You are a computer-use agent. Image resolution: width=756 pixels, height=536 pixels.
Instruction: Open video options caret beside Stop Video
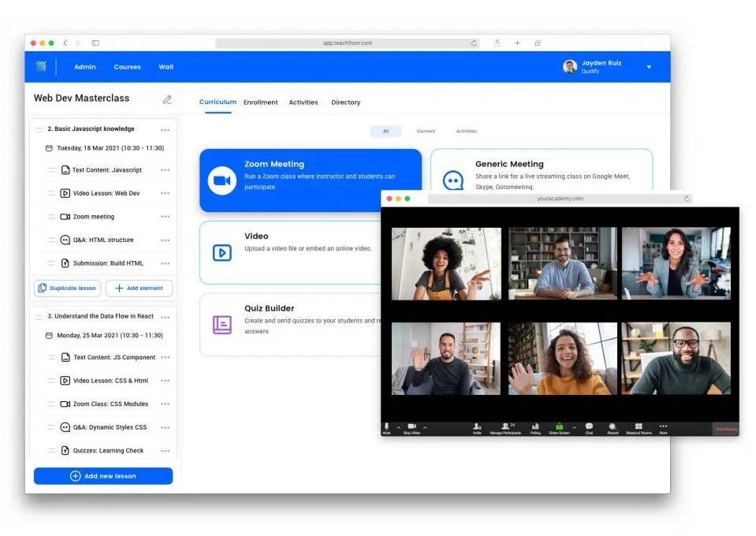pyautogui.click(x=425, y=427)
